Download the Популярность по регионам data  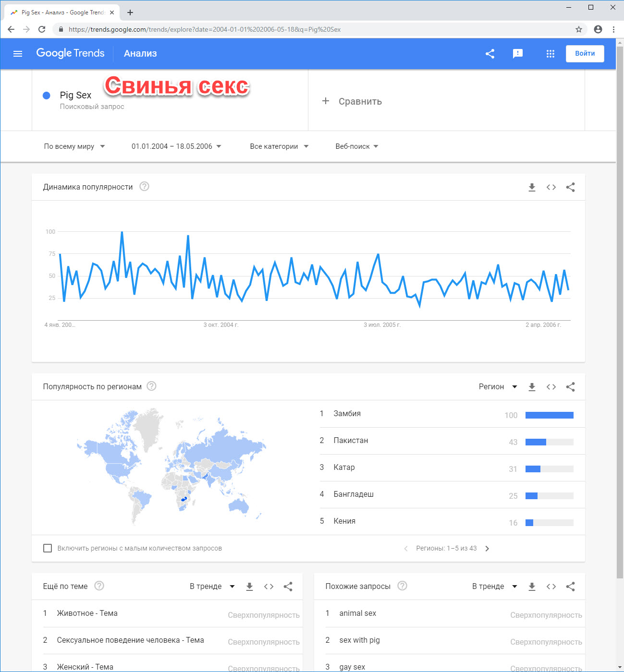[532, 387]
